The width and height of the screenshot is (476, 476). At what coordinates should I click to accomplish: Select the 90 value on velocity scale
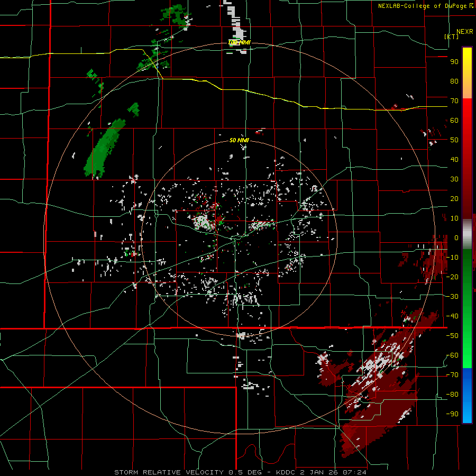(x=454, y=62)
